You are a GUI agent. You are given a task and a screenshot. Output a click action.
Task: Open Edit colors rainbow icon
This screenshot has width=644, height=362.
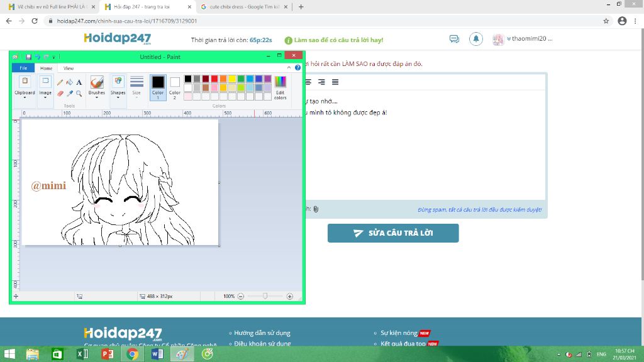[280, 82]
